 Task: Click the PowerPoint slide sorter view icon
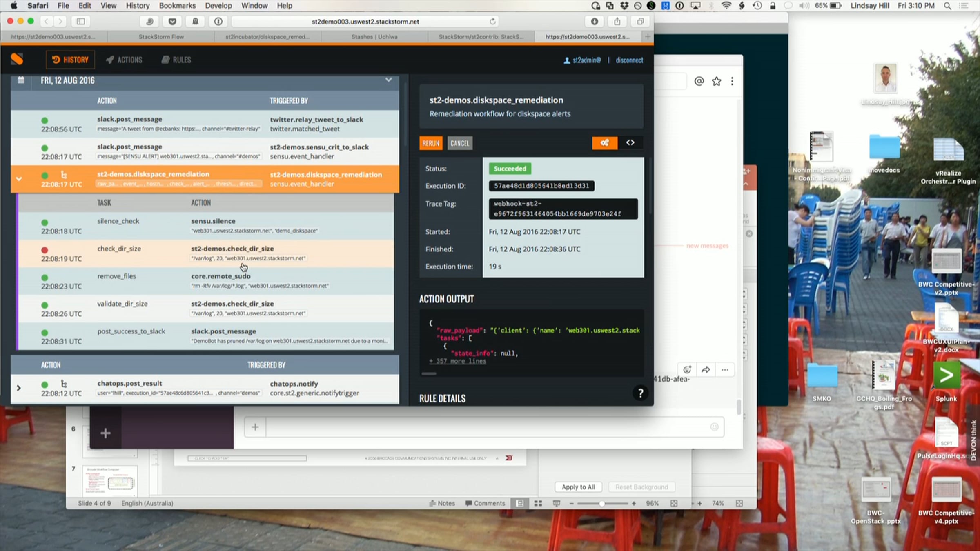[538, 503]
